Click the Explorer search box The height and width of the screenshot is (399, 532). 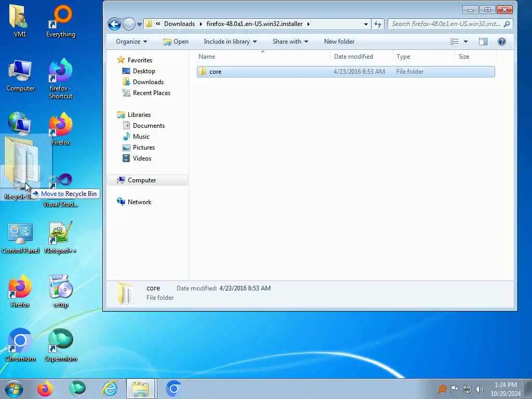point(450,24)
